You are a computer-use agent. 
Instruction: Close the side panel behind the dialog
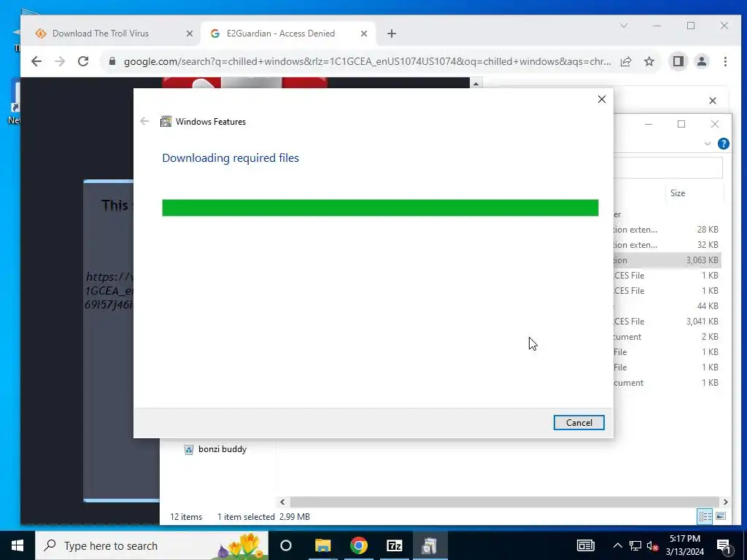pyautogui.click(x=713, y=101)
